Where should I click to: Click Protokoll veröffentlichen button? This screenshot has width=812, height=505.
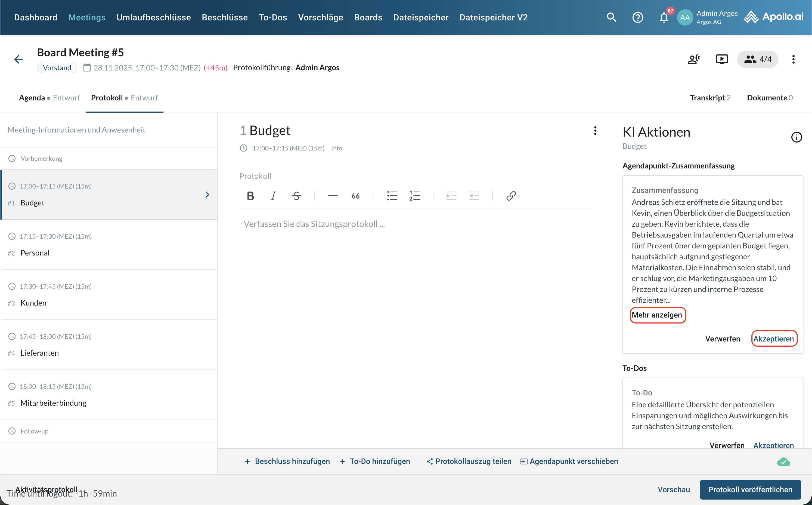coord(750,489)
